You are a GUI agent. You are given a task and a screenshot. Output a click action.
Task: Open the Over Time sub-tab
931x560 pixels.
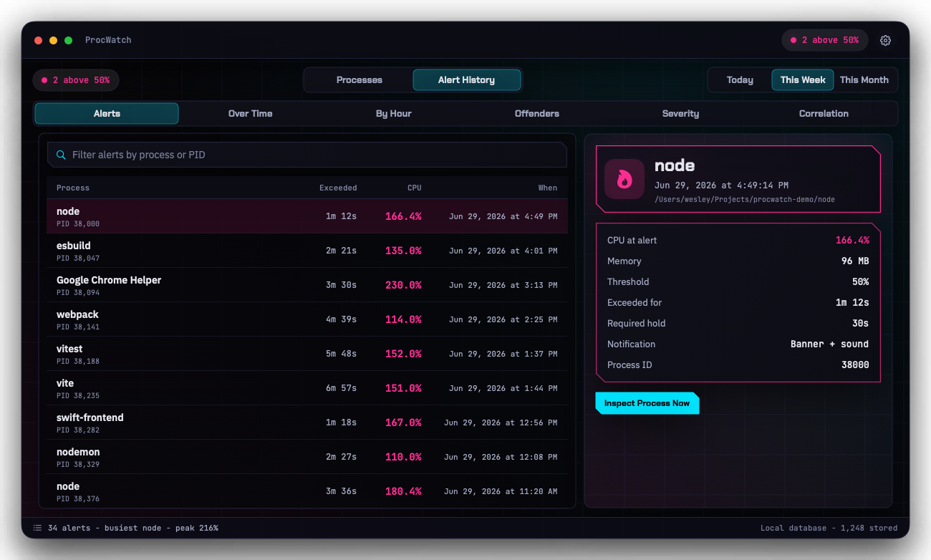click(x=250, y=113)
